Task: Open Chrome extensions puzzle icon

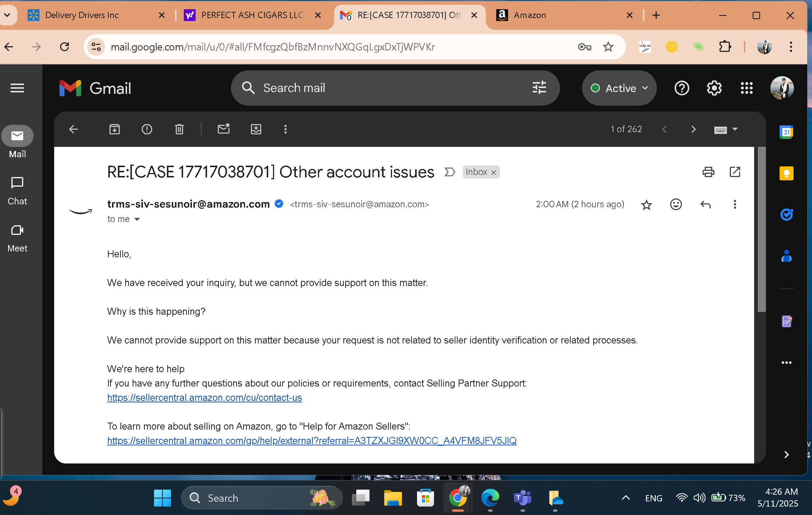Action: 725,47
